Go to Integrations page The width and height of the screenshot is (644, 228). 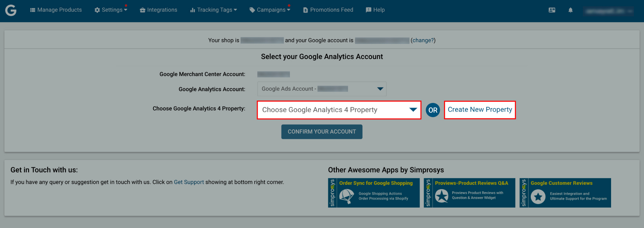tap(159, 10)
